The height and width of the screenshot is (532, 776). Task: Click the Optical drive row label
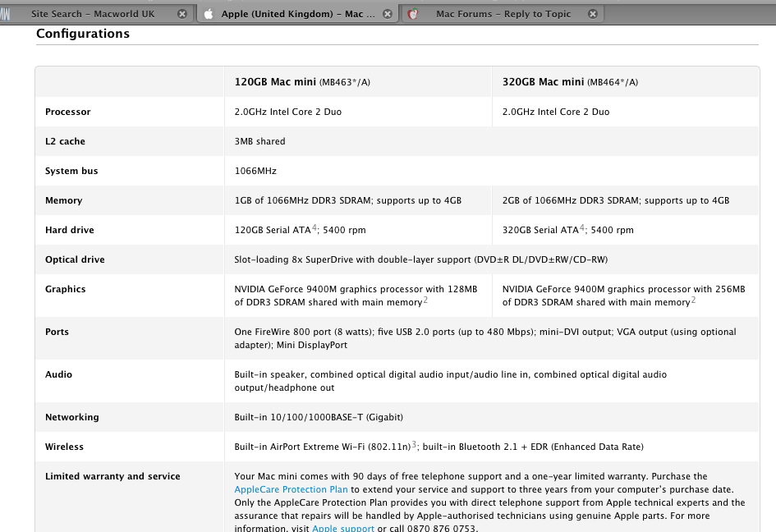pos(75,259)
